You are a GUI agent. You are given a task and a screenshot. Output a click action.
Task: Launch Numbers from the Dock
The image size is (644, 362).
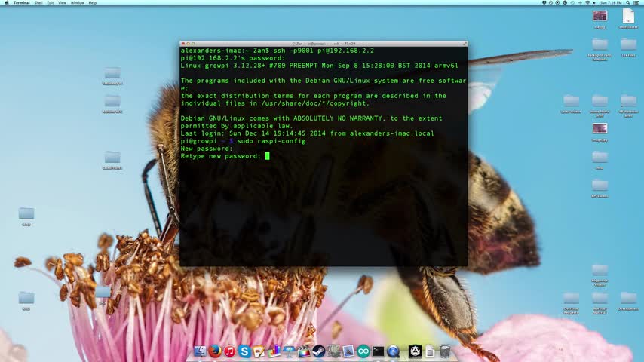274,351
